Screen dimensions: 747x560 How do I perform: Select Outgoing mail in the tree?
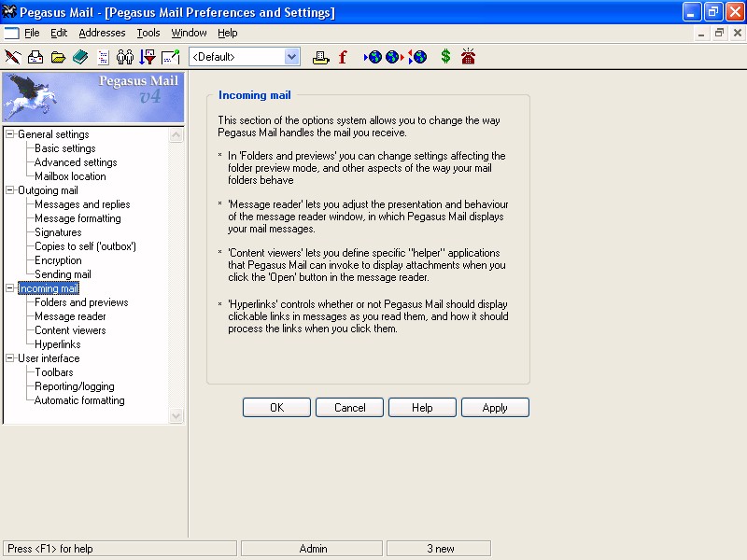point(49,190)
